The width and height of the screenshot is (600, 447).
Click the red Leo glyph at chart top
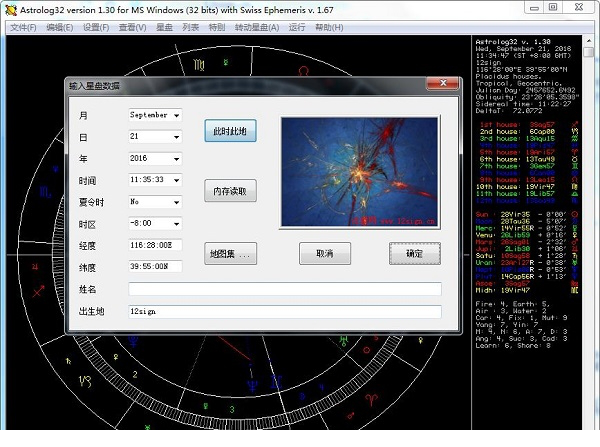pos(304,71)
